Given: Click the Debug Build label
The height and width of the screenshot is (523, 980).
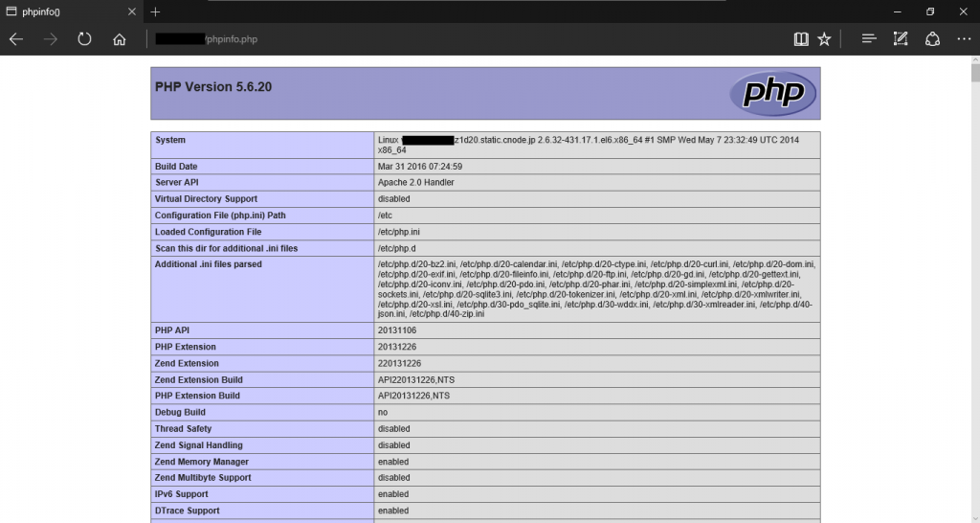Looking at the screenshot, I should (x=180, y=412).
